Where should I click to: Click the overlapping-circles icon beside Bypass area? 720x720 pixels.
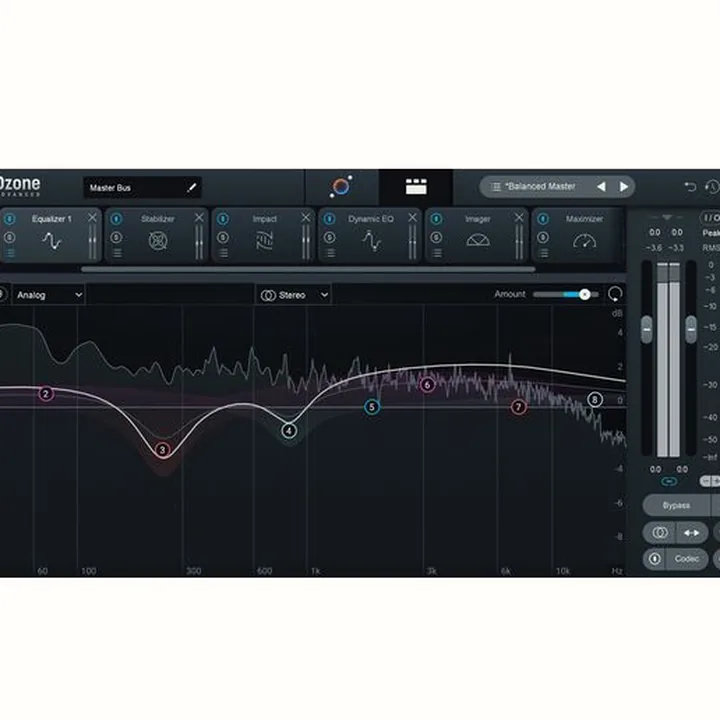[x=660, y=533]
